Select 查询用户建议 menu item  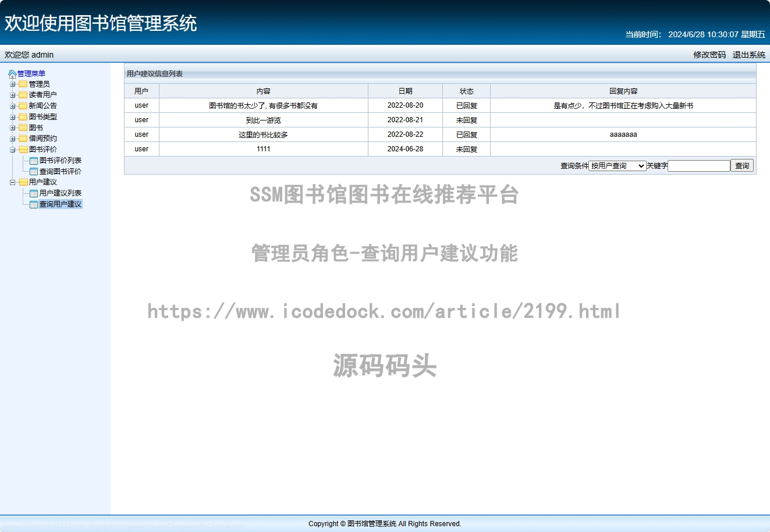61,204
